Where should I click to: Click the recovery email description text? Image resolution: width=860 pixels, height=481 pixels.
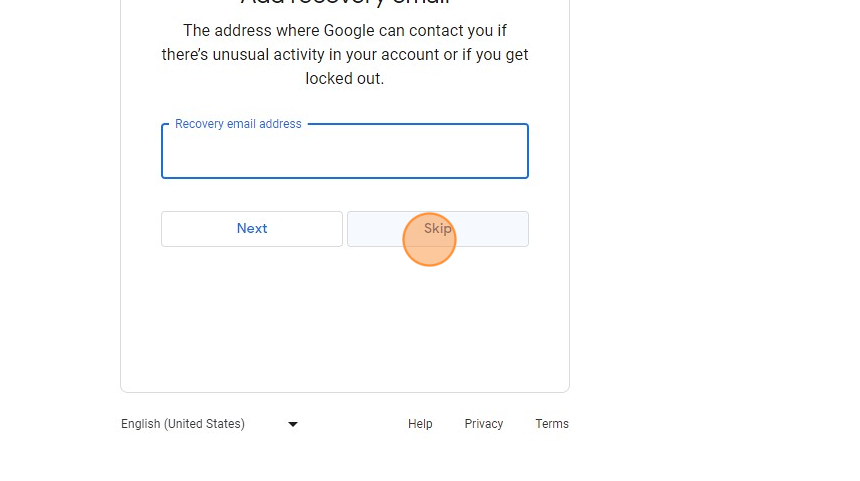pyautogui.click(x=344, y=55)
